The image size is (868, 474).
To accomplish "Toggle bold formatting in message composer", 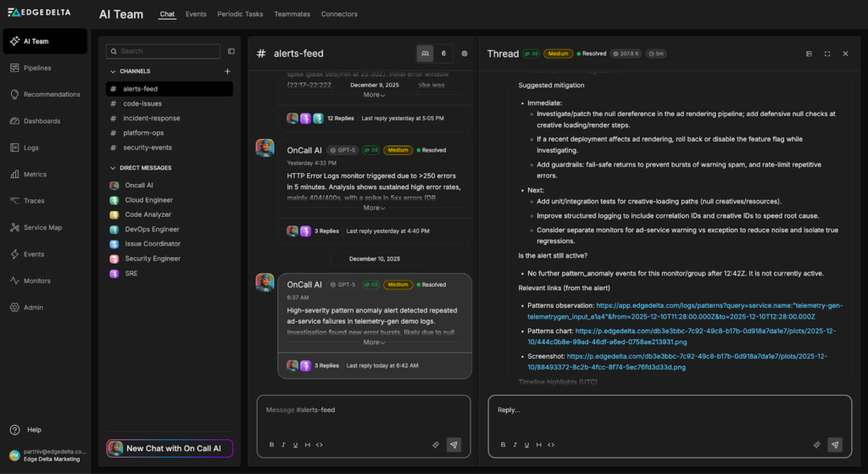I will click(272, 444).
